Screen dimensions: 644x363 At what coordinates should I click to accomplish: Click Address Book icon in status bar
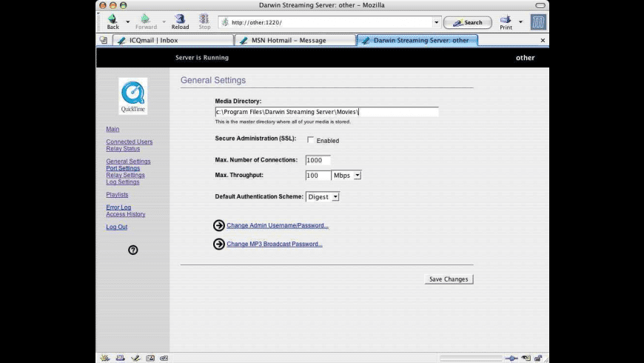150,358
